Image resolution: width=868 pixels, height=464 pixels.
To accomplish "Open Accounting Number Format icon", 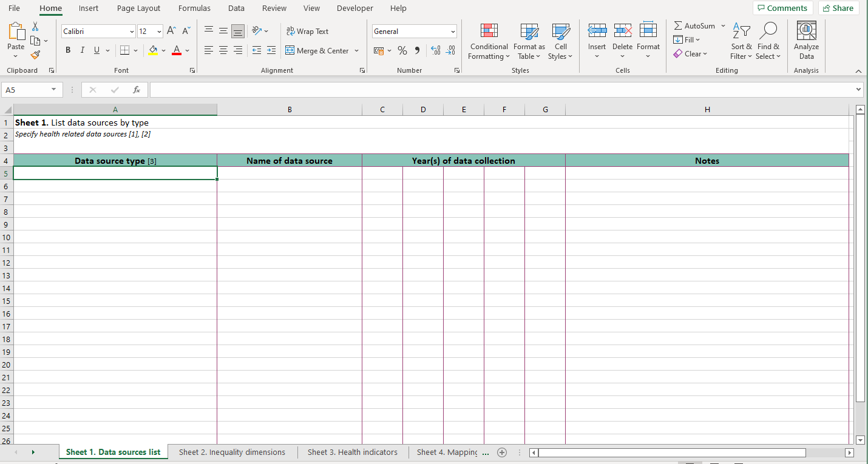I will click(379, 50).
